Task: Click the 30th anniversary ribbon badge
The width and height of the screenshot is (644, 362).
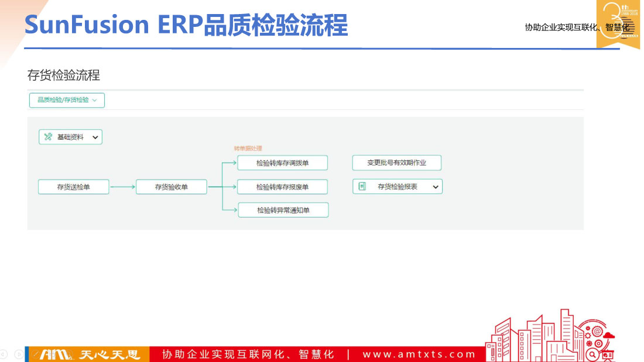Action: [618, 23]
